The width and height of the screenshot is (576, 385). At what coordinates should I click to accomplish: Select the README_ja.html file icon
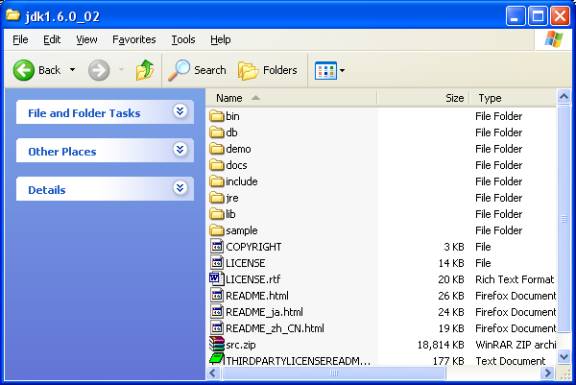click(217, 312)
